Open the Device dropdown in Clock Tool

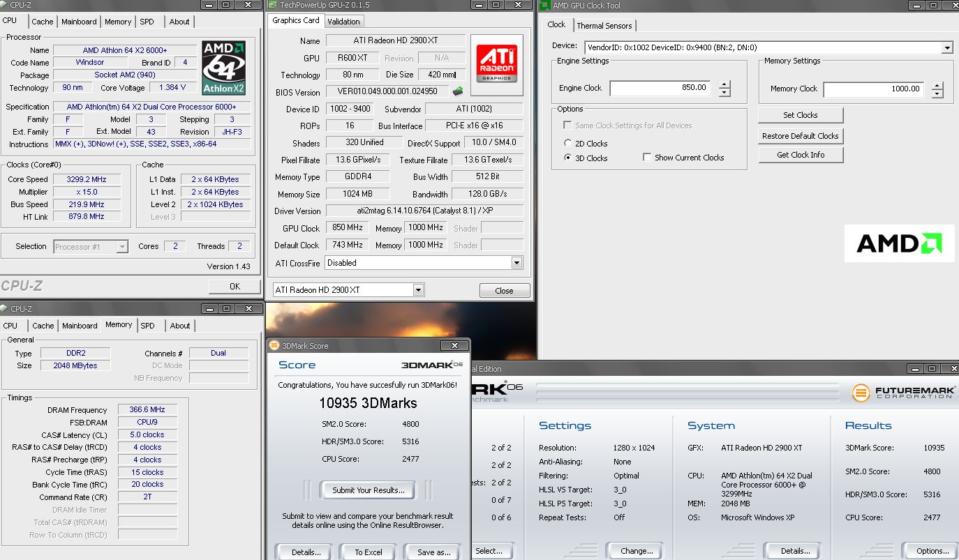947,47
